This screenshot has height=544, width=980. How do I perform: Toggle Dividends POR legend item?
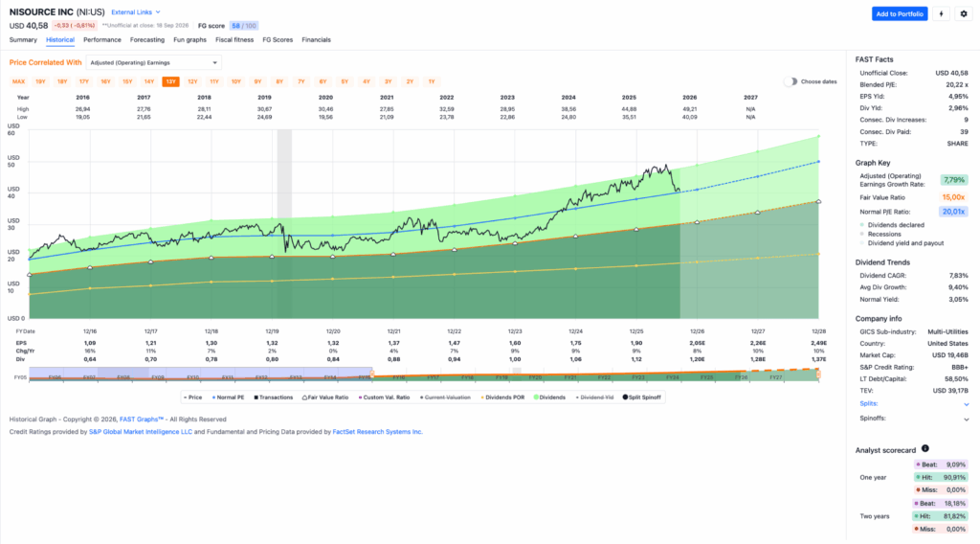coord(502,397)
